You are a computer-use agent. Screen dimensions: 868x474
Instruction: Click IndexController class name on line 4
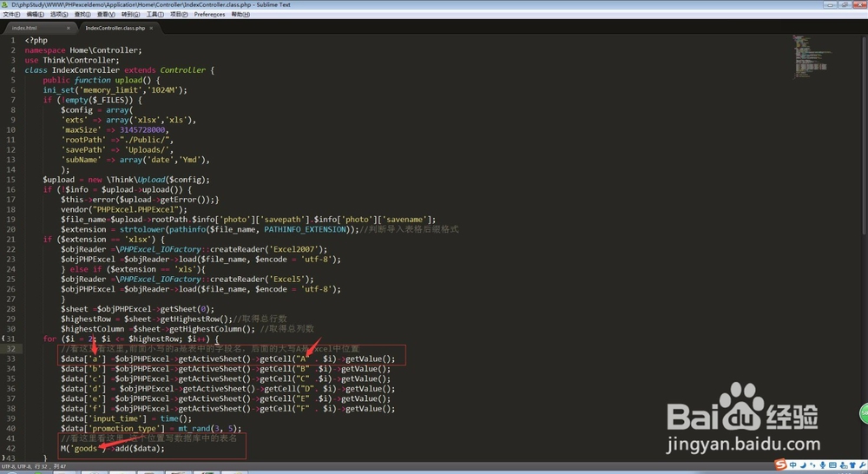coord(86,70)
